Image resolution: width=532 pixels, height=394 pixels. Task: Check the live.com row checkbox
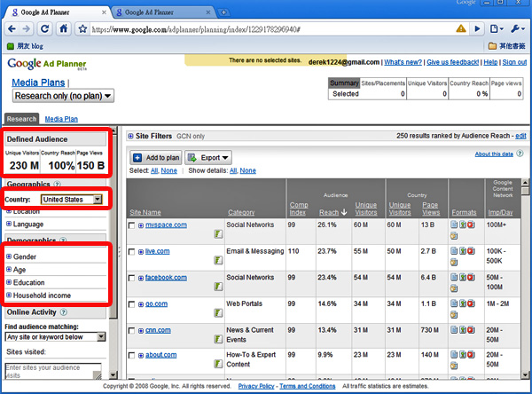[x=131, y=252]
